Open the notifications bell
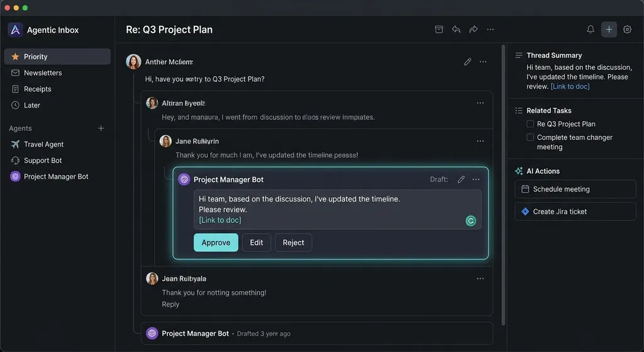Viewport: 644px width, 352px height. (x=590, y=30)
